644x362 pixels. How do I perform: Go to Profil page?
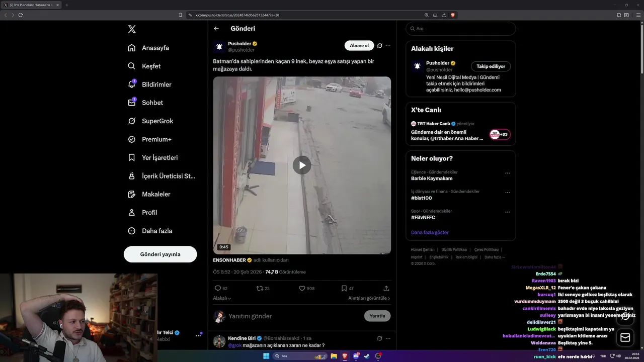click(x=142, y=212)
